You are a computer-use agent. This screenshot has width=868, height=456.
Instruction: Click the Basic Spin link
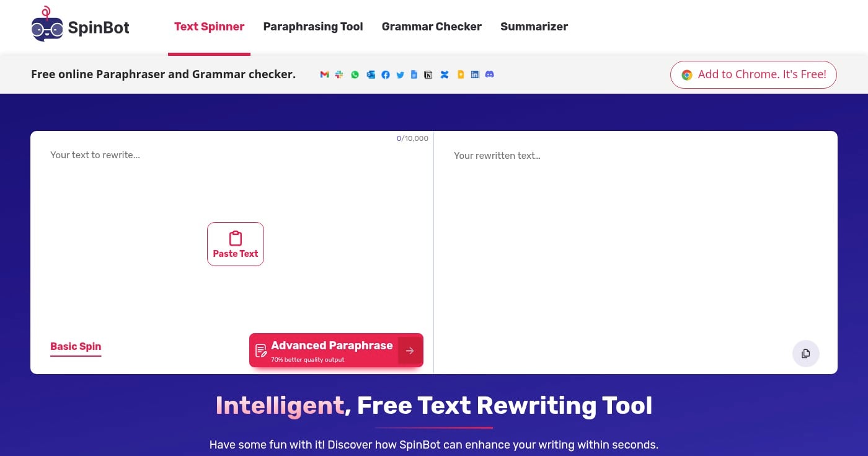pyautogui.click(x=76, y=347)
